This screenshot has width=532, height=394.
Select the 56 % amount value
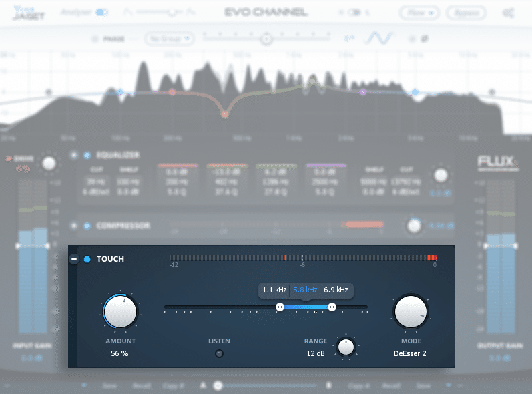coord(119,353)
